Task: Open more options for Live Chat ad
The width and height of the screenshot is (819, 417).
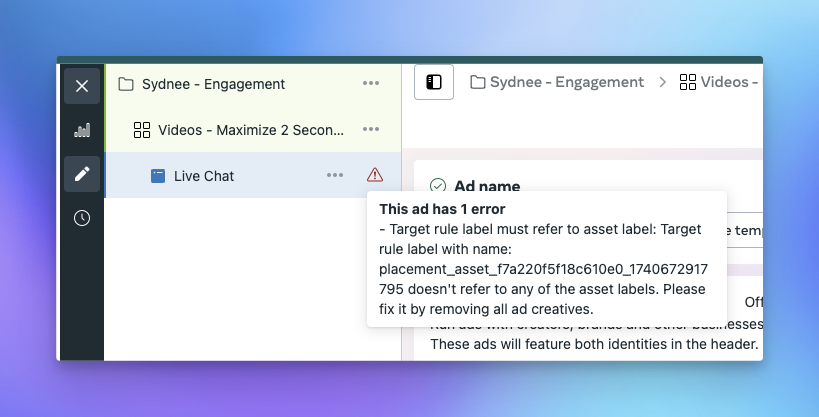Action: 335,175
